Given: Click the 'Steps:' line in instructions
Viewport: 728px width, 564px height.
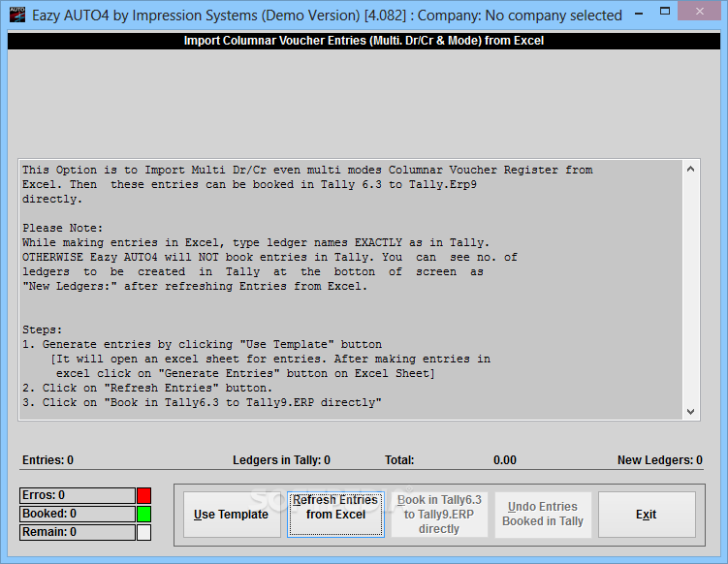Looking at the screenshot, I should click(x=43, y=329).
